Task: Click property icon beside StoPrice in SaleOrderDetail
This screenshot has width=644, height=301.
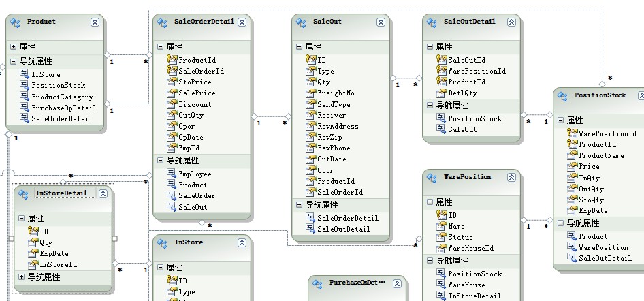Action: [x=172, y=82]
